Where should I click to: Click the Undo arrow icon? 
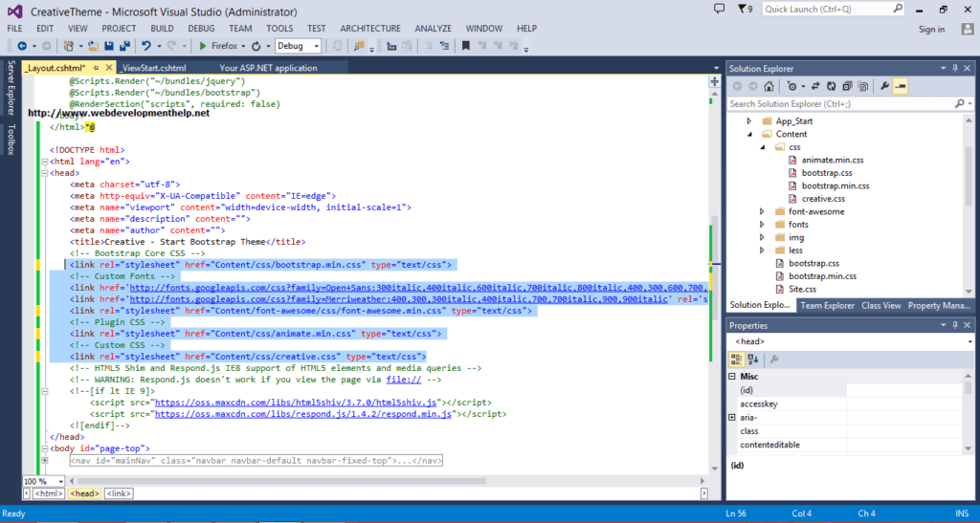[x=146, y=46]
